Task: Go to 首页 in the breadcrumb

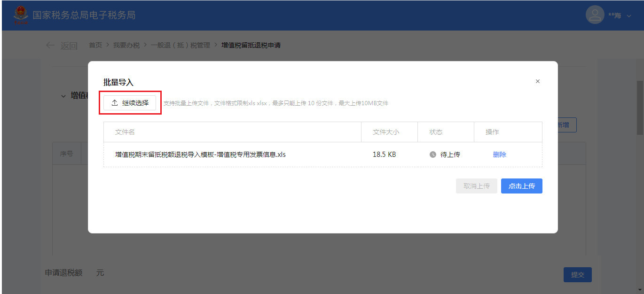Action: tap(95, 45)
